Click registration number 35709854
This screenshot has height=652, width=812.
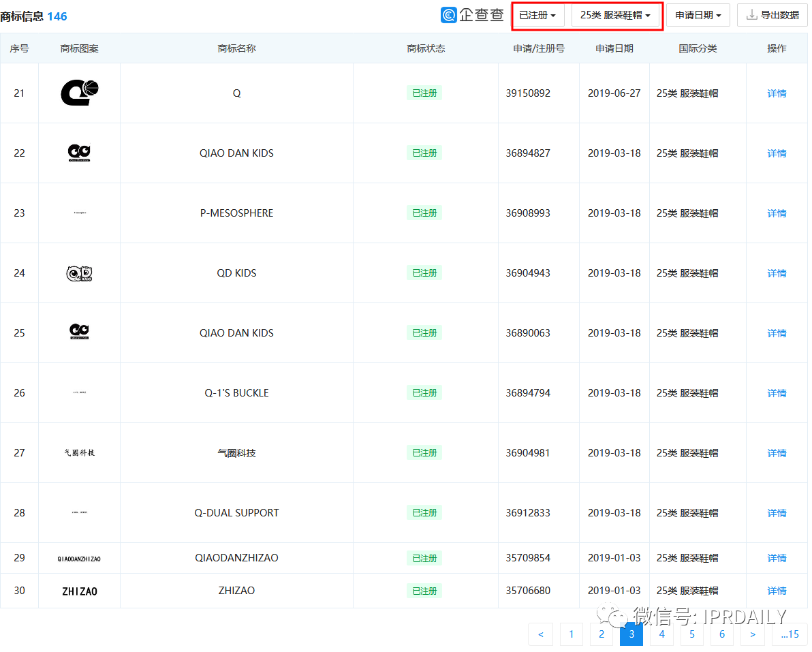(528, 558)
